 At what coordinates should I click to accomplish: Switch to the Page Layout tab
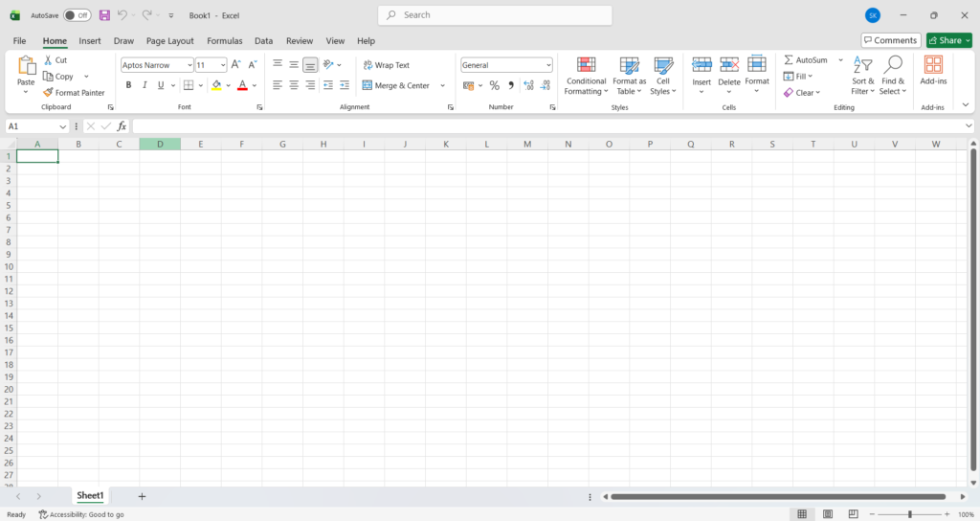(x=169, y=41)
